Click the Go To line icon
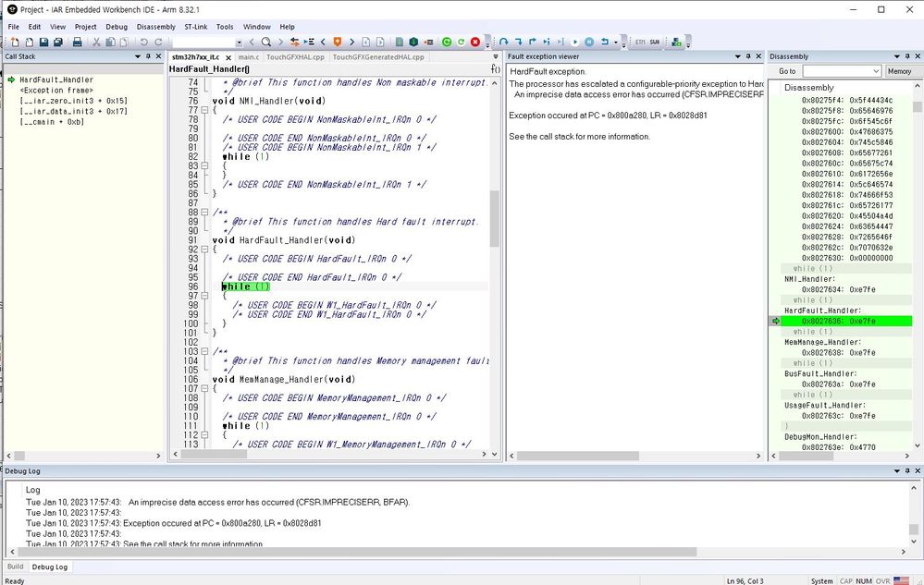The width and height of the screenshot is (924, 585). coord(309,42)
